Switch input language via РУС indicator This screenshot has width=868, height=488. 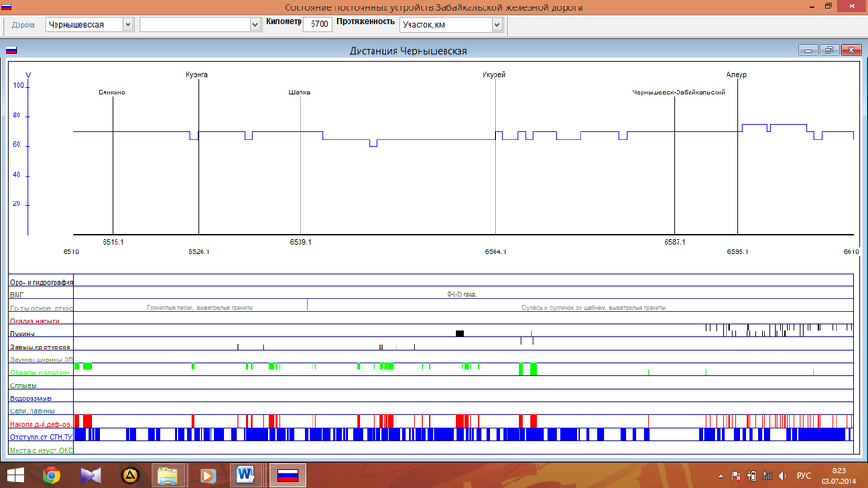click(x=803, y=476)
